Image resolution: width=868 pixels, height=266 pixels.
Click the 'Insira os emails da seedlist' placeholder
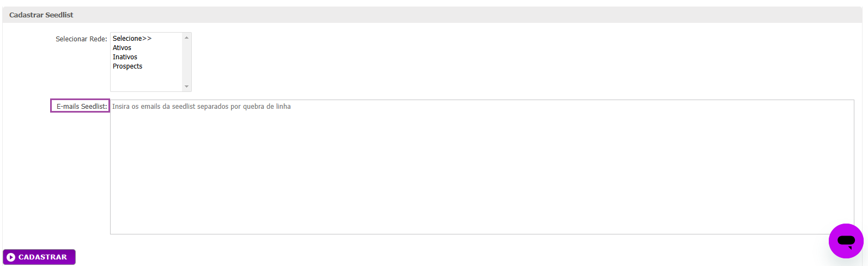coord(201,107)
